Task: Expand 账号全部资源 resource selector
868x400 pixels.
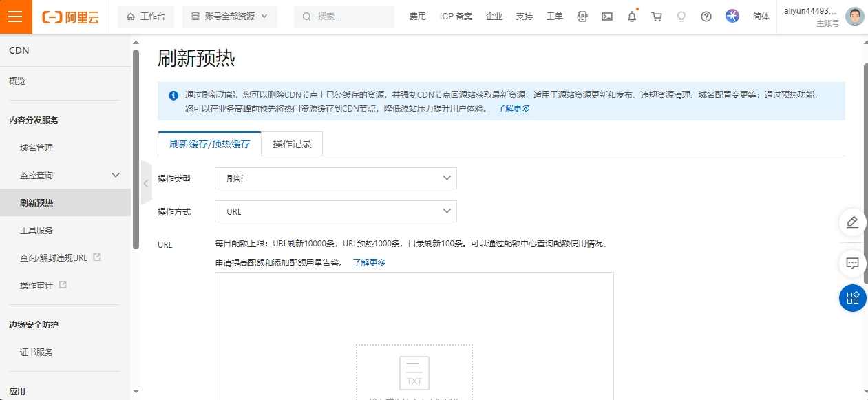Action: [229, 17]
